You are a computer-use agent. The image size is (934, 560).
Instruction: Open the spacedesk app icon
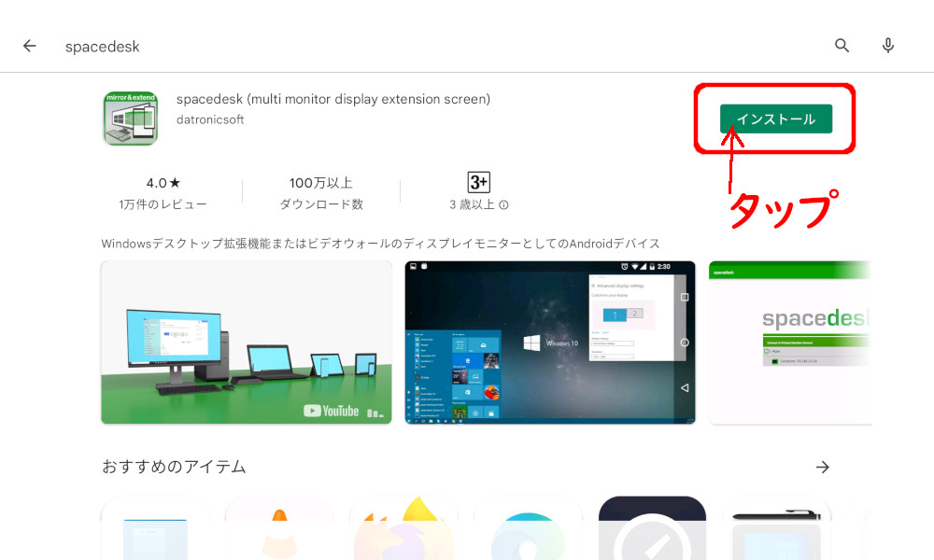(131, 118)
